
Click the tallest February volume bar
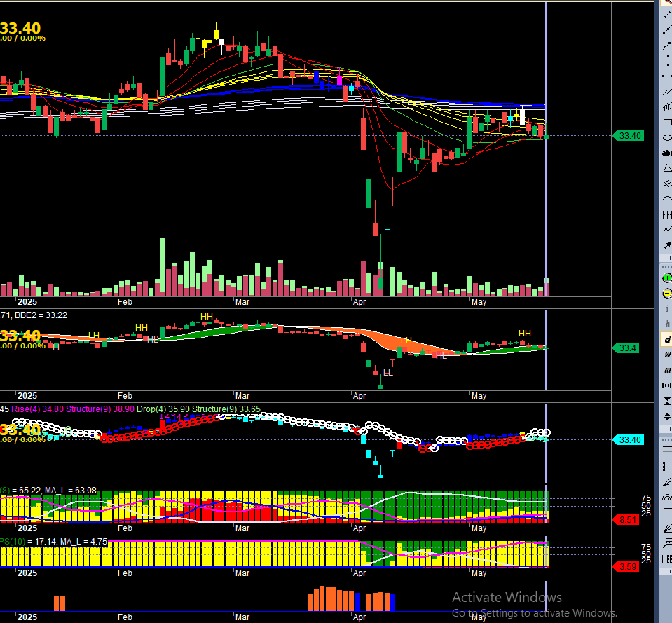[163, 268]
